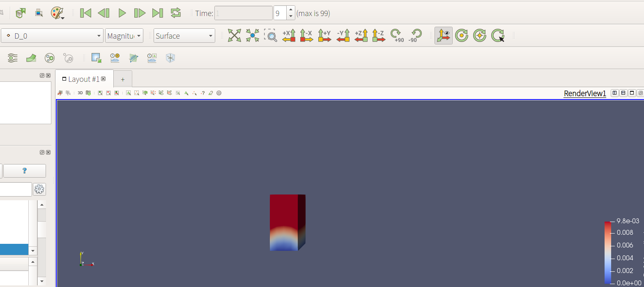Click the question mark help button
Screen dimensions: 644x287
tap(25, 171)
